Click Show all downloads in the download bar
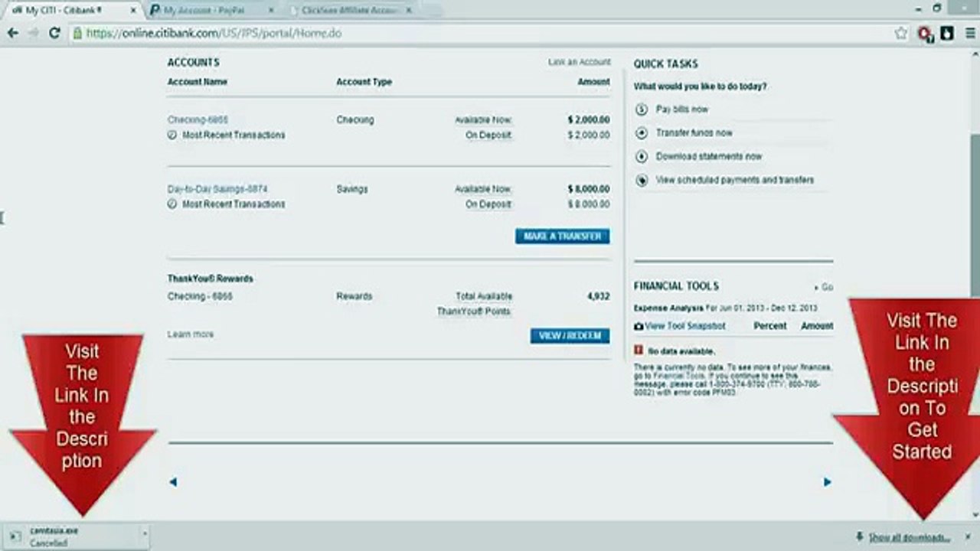This screenshot has width=980, height=551. [909, 537]
